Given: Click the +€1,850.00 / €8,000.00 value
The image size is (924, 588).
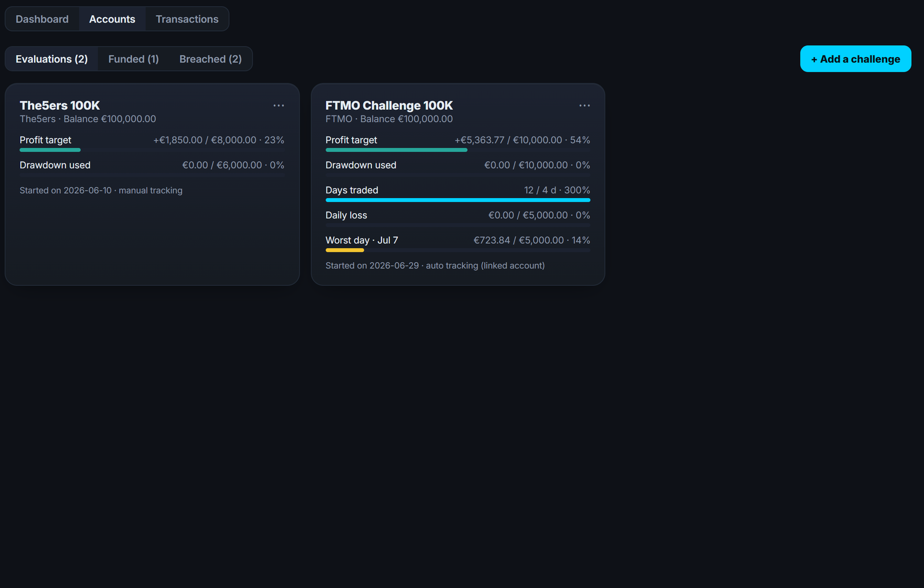Looking at the screenshot, I should [x=219, y=140].
